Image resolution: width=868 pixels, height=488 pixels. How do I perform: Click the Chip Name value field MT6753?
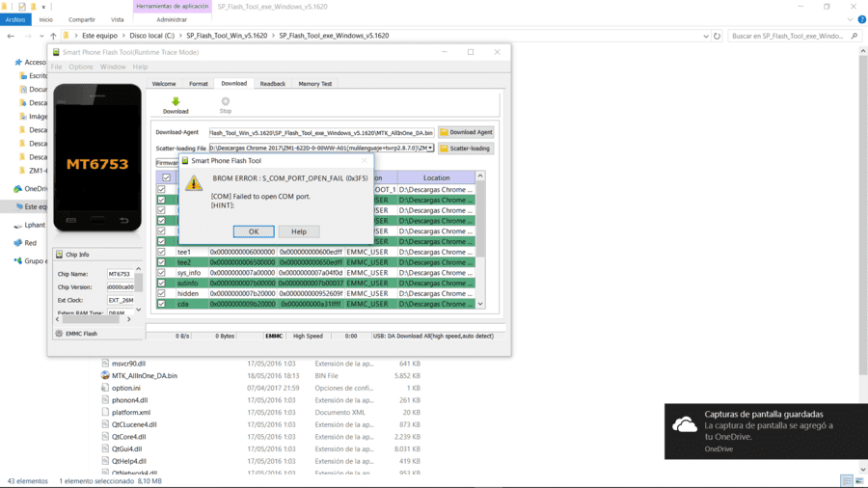pyautogui.click(x=120, y=274)
